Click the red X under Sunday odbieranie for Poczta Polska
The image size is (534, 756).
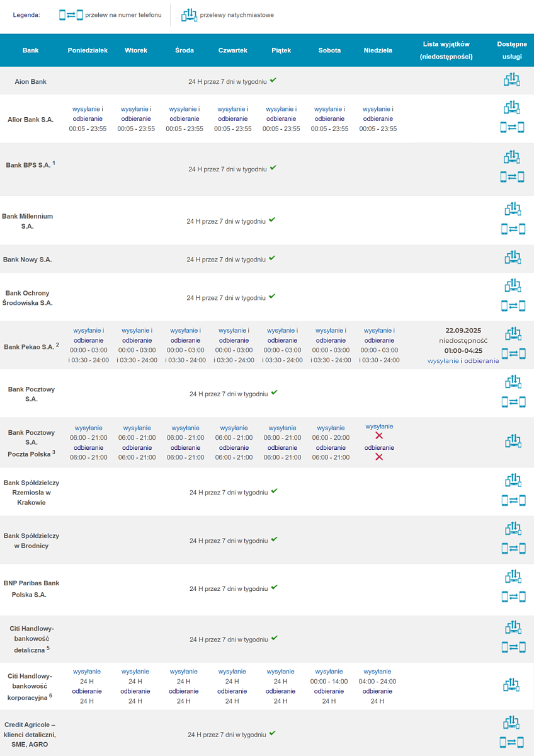(379, 457)
